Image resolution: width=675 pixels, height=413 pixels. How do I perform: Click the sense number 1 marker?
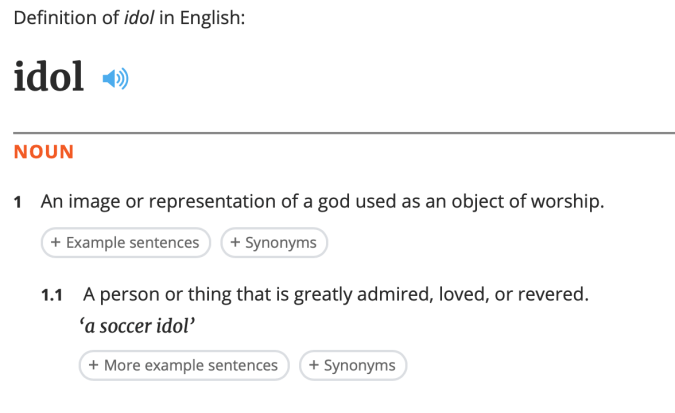(x=18, y=203)
